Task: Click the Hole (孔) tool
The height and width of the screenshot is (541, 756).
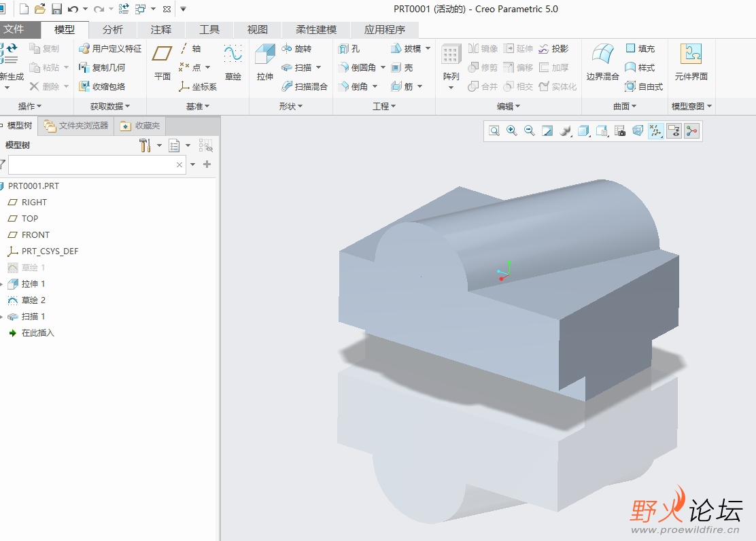Action: [349, 49]
